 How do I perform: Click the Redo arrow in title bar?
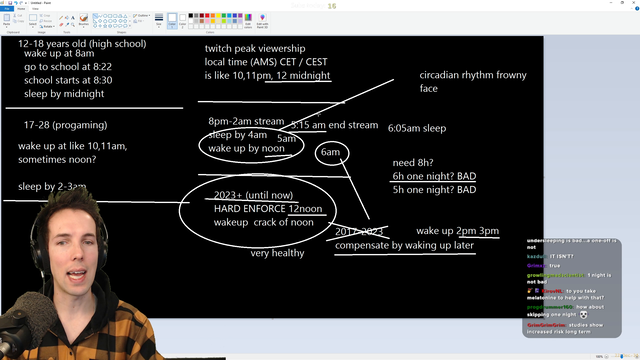coord(21,3)
